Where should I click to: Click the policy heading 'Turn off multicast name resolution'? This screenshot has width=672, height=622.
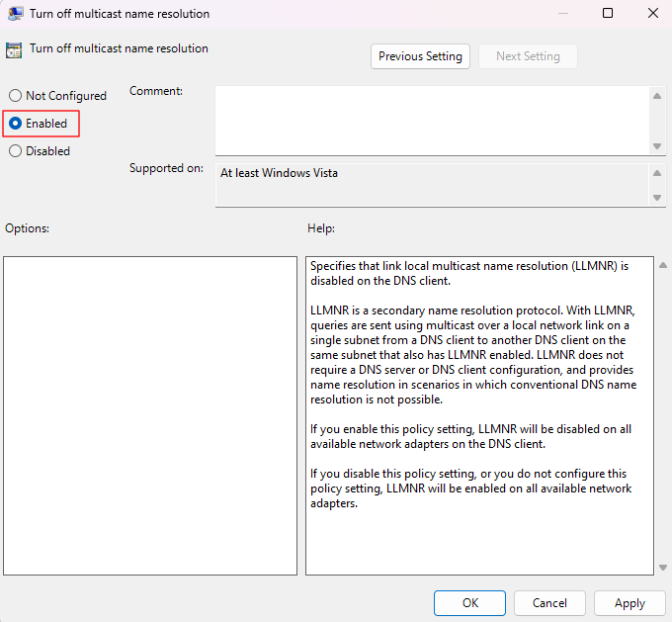click(x=119, y=48)
